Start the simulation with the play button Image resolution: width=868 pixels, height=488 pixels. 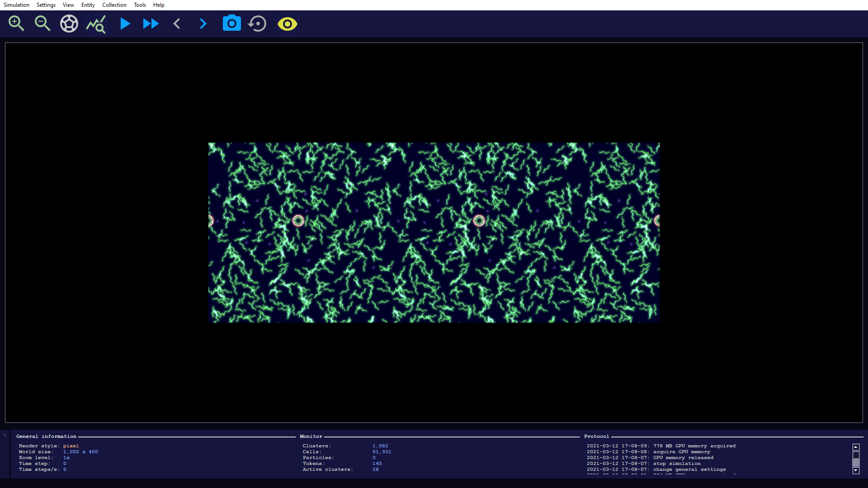pyautogui.click(x=125, y=23)
